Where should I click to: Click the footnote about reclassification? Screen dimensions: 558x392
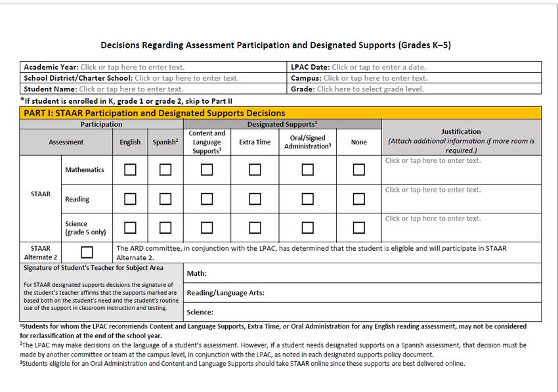point(273,331)
